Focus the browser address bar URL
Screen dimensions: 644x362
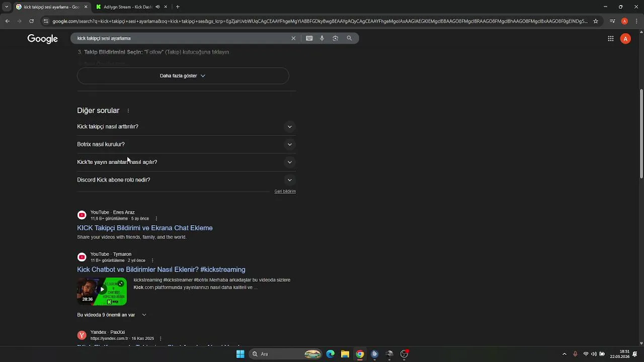coord(319,21)
